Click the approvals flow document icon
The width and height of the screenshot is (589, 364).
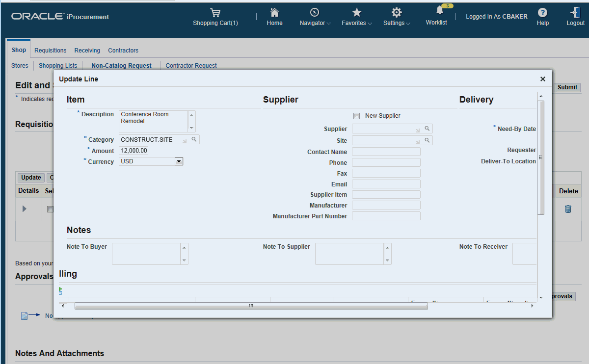click(x=25, y=316)
